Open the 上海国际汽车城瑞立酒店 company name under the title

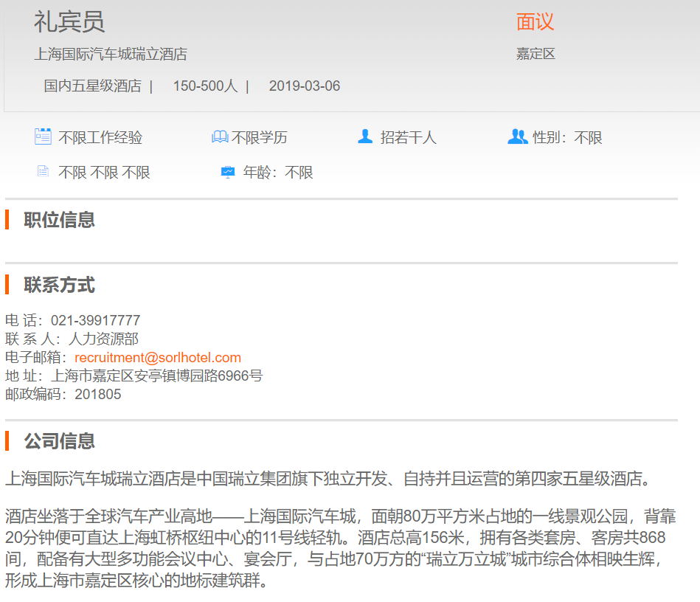(111, 54)
